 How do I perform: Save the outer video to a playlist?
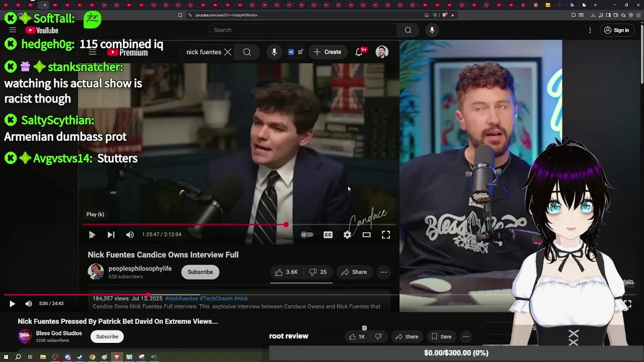pos(441,337)
